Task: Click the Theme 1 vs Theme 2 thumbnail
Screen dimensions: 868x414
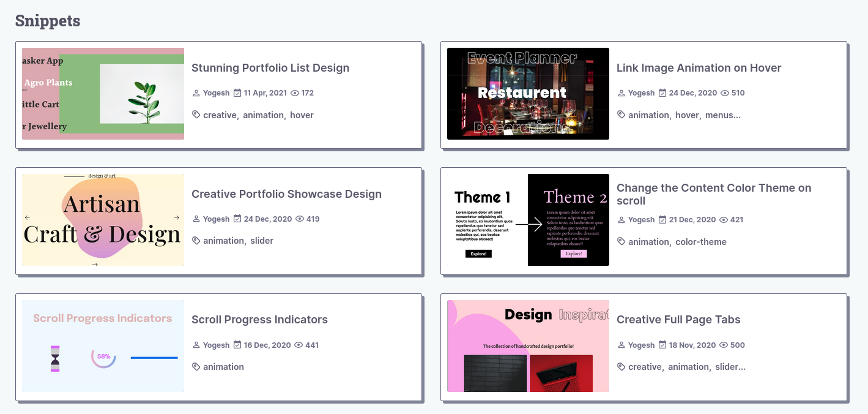Action: [x=528, y=220]
